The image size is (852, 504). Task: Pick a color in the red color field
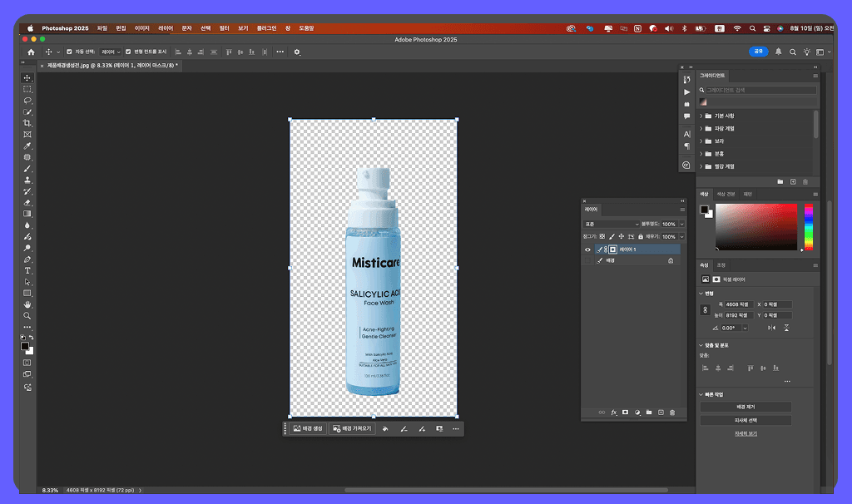[x=755, y=227]
